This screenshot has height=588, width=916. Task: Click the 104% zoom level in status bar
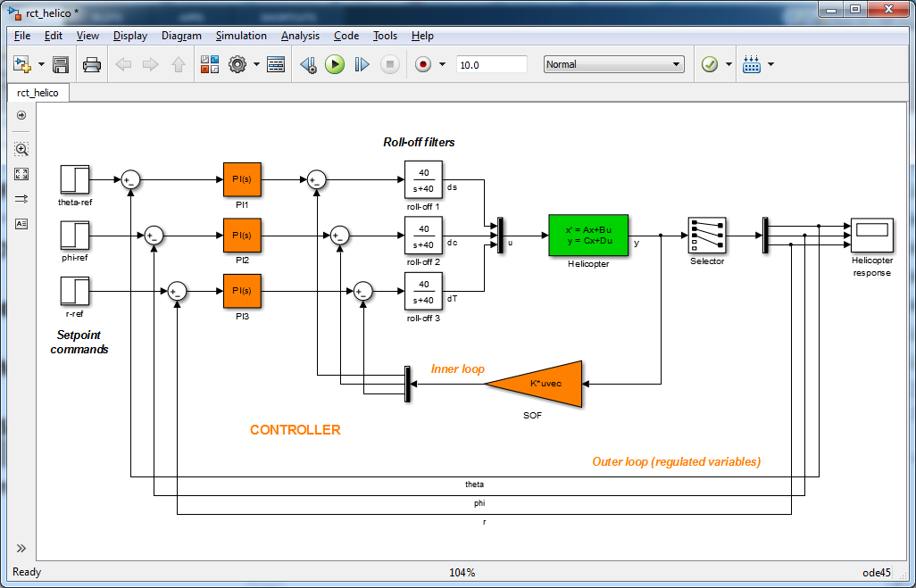462,572
